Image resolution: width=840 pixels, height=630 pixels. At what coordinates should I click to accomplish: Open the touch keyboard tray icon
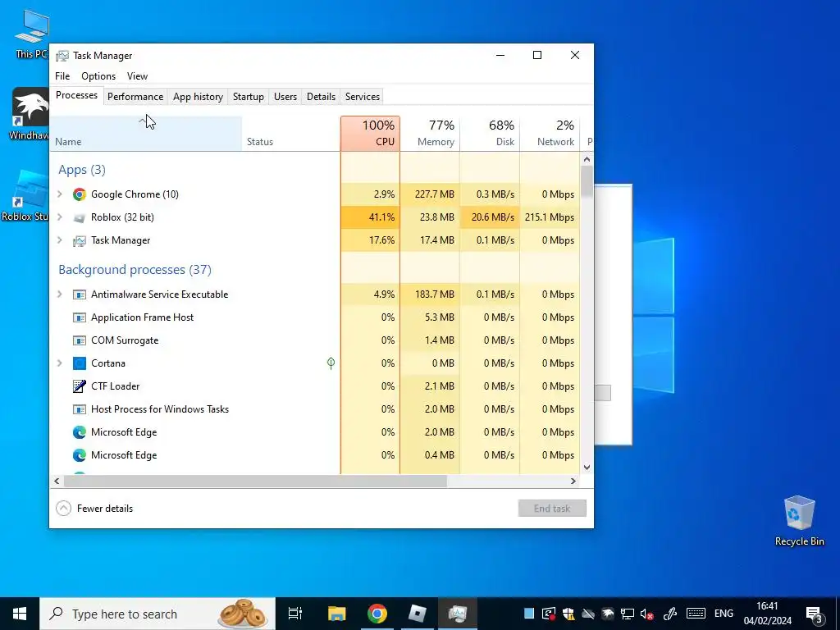696,614
